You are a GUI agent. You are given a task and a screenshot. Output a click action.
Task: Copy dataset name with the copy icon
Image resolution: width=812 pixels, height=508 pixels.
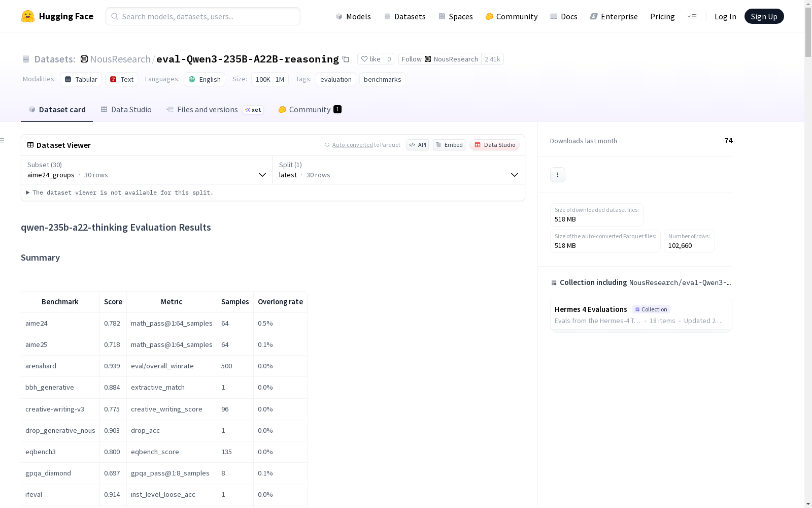pyautogui.click(x=346, y=59)
